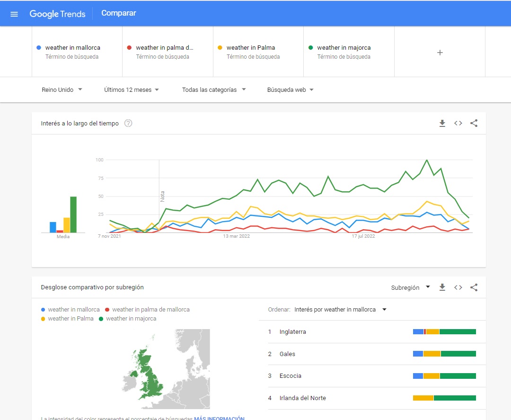The width and height of the screenshot is (511, 420).
Task: Open the Últimos 12 meses time range dropdown
Action: click(132, 89)
